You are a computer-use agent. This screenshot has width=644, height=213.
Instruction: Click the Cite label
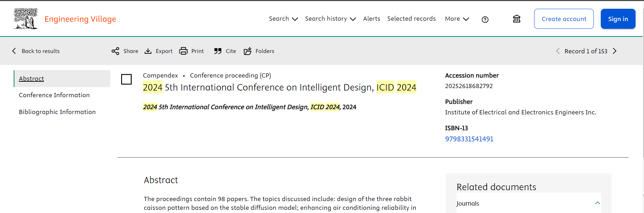(231, 51)
